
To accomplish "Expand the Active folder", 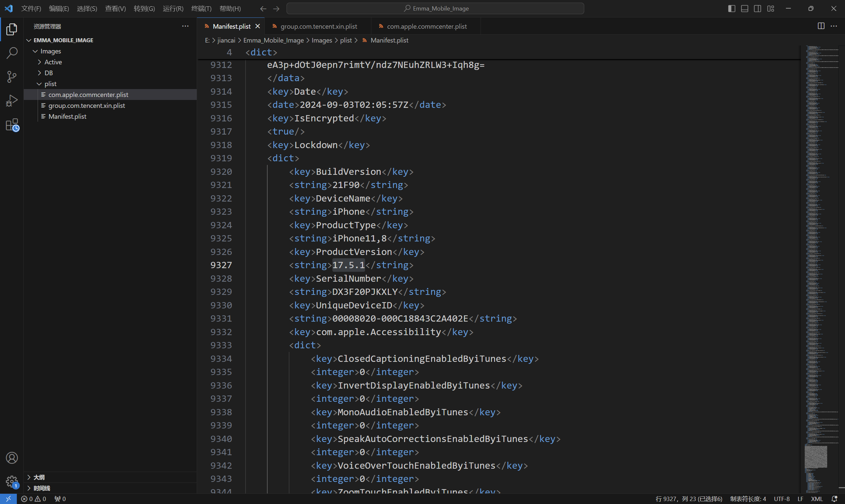I will click(x=110, y=62).
